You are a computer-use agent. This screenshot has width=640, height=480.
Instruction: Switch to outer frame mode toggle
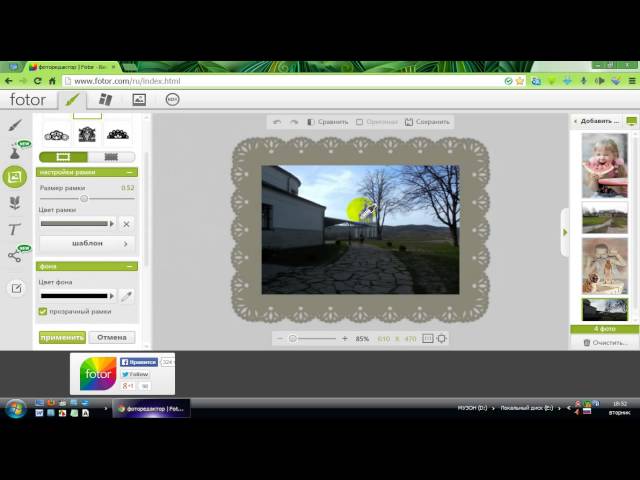(x=63, y=157)
